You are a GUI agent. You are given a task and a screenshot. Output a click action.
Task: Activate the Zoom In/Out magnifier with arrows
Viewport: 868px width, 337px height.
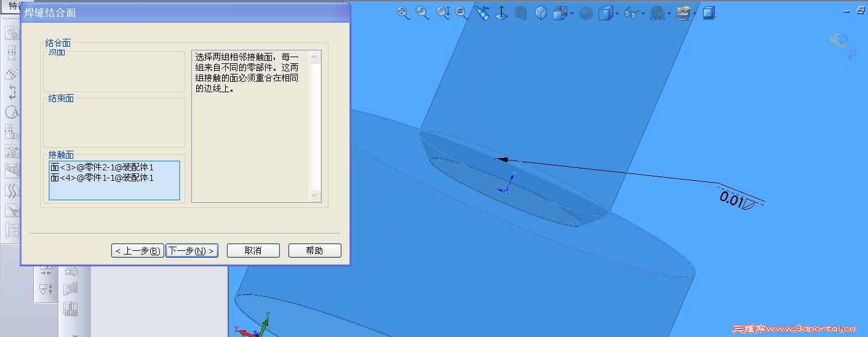[443, 13]
